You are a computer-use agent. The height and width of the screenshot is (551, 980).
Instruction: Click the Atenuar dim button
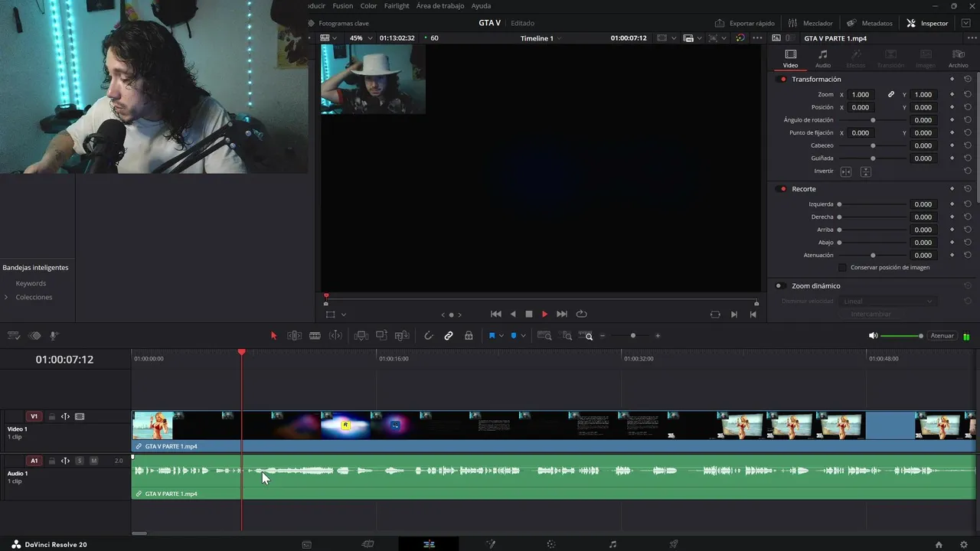point(942,336)
